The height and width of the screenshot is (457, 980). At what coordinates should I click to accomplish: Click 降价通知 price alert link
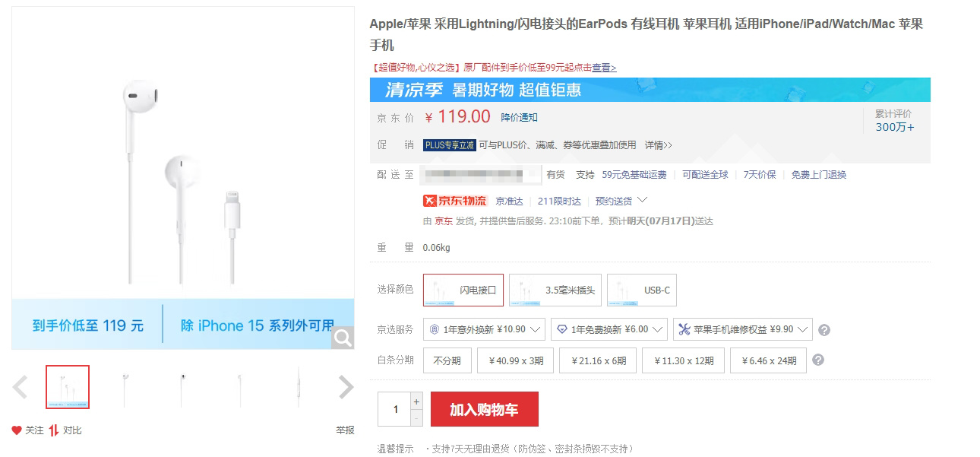point(519,117)
